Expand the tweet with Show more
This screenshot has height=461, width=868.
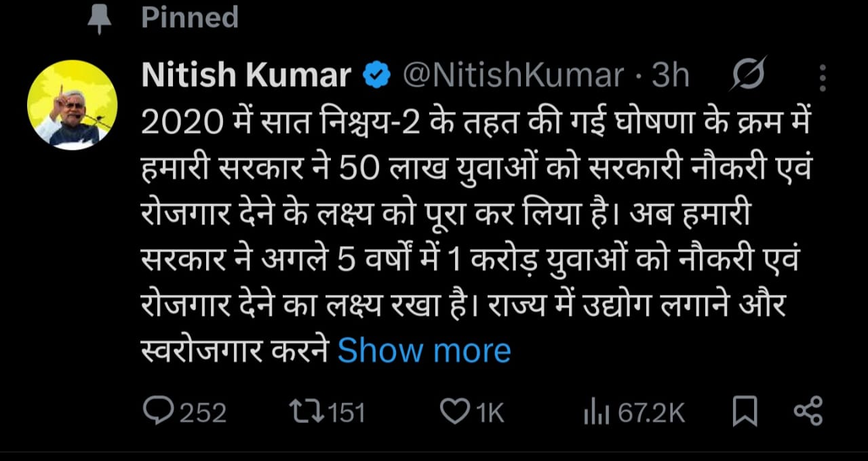point(425,350)
